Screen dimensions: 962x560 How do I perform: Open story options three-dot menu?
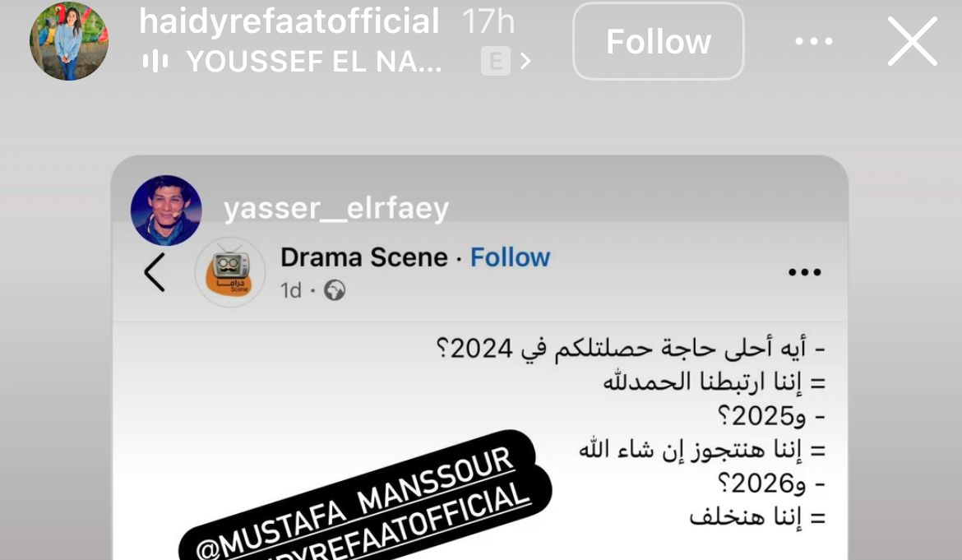click(x=813, y=41)
